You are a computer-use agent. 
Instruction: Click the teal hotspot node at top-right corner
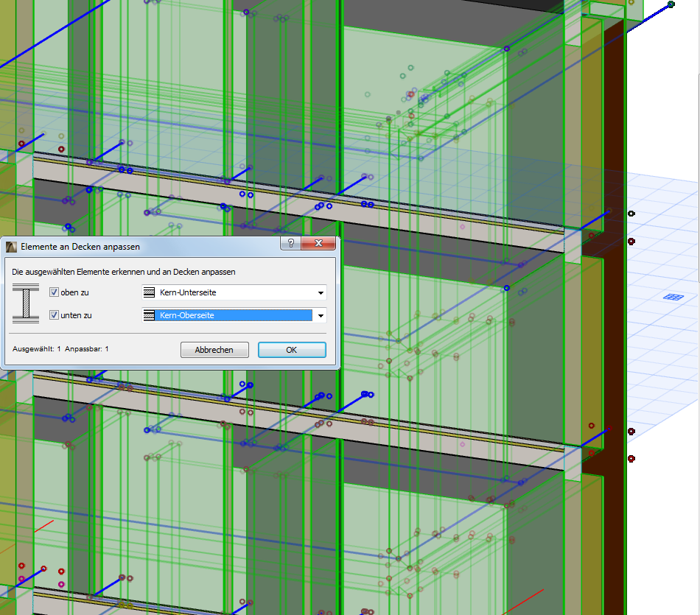point(671,4)
